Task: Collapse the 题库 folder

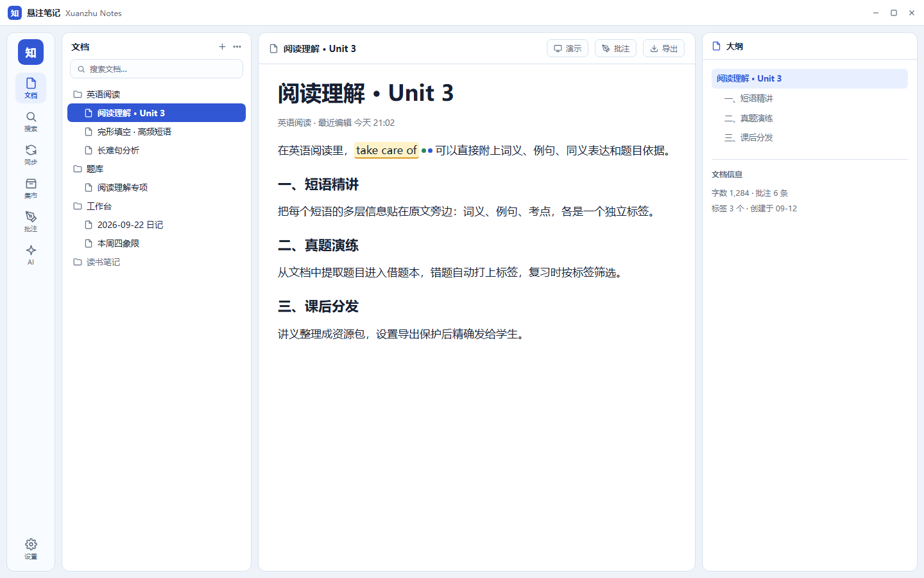Action: point(157,169)
